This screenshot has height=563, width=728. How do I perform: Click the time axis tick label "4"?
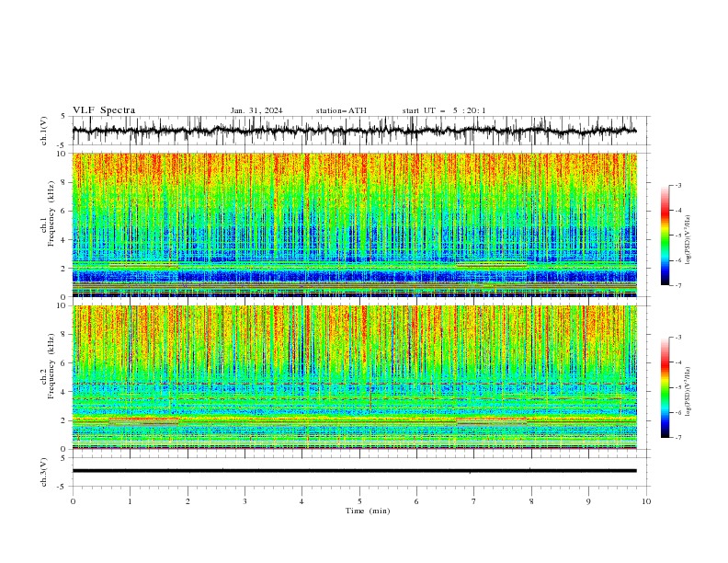301,501
